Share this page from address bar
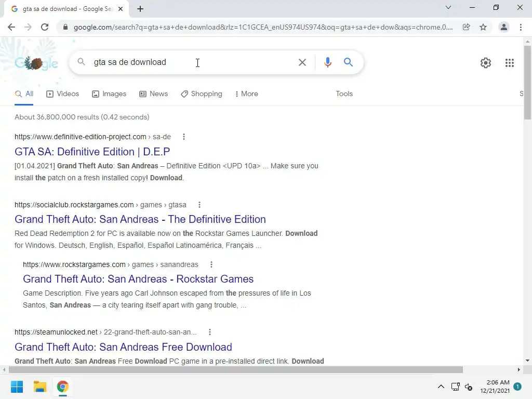The image size is (532, 399). click(467, 27)
